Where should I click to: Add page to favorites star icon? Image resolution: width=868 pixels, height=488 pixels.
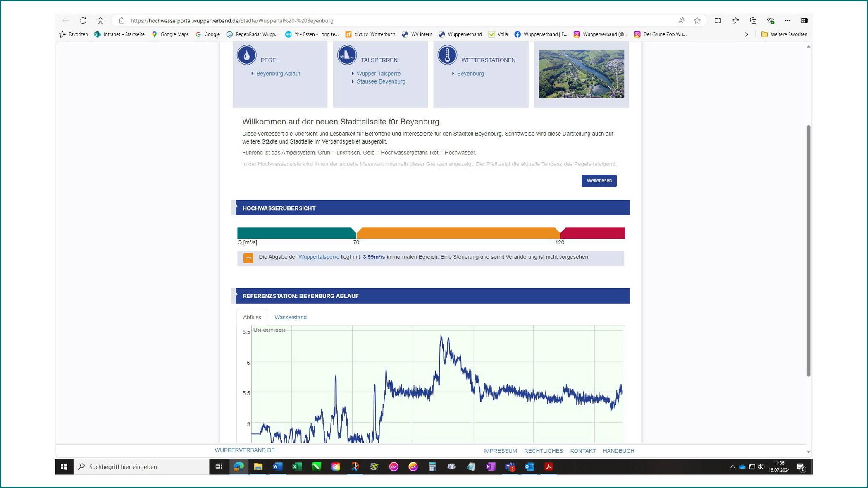coord(697,20)
